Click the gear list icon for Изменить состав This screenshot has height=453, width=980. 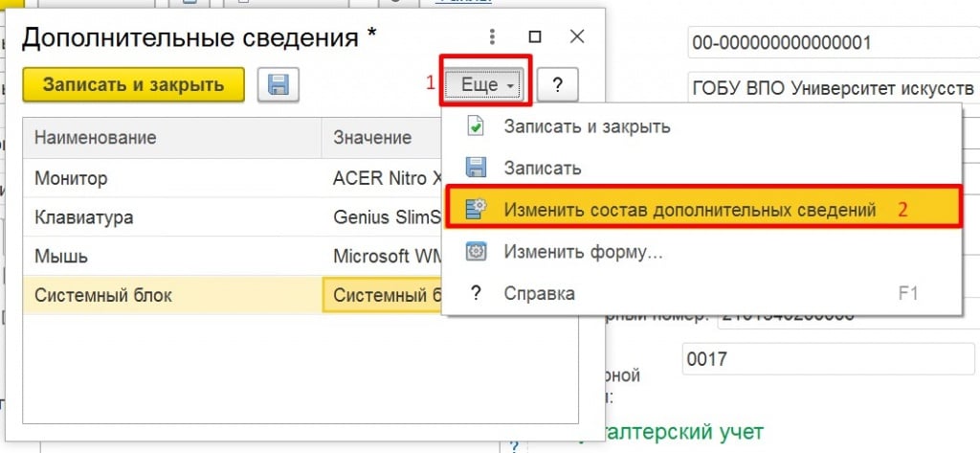(476, 211)
